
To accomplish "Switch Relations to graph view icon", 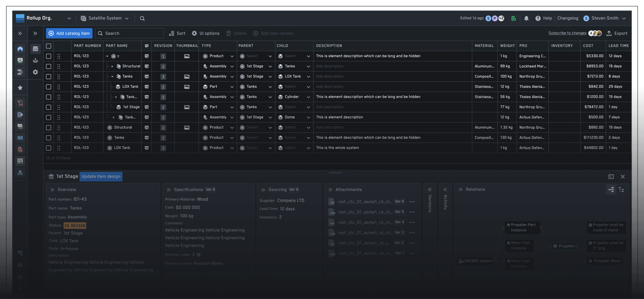I will [x=611, y=189].
